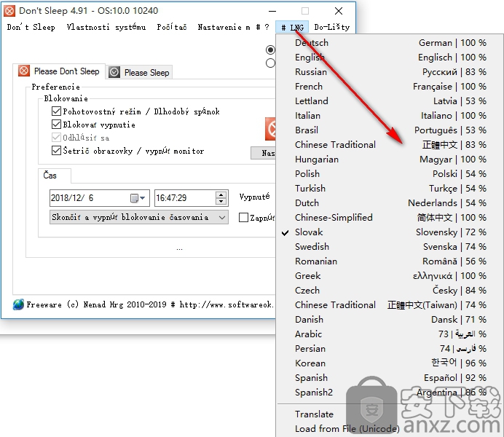Select Lettland language

point(390,101)
